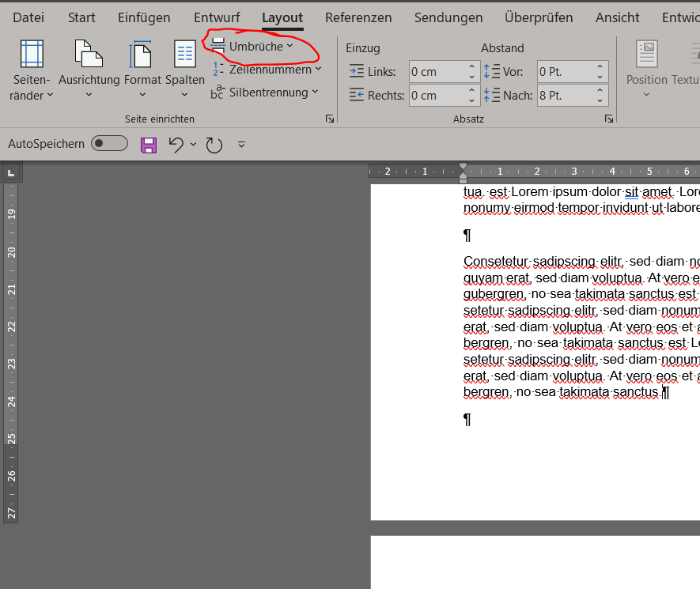Decrease Nach spacing with down arrow
The image size is (700, 589).
click(x=600, y=100)
